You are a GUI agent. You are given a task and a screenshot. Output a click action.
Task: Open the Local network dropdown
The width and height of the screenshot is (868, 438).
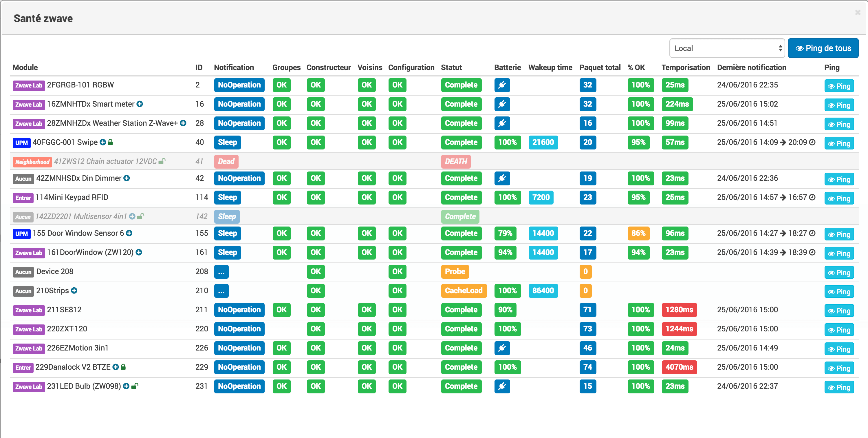click(x=727, y=48)
